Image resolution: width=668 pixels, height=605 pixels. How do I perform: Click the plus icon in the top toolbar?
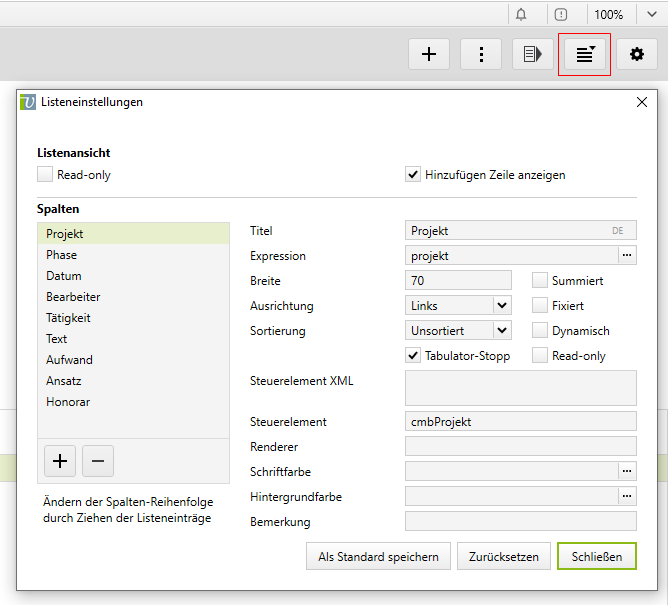[x=429, y=54]
